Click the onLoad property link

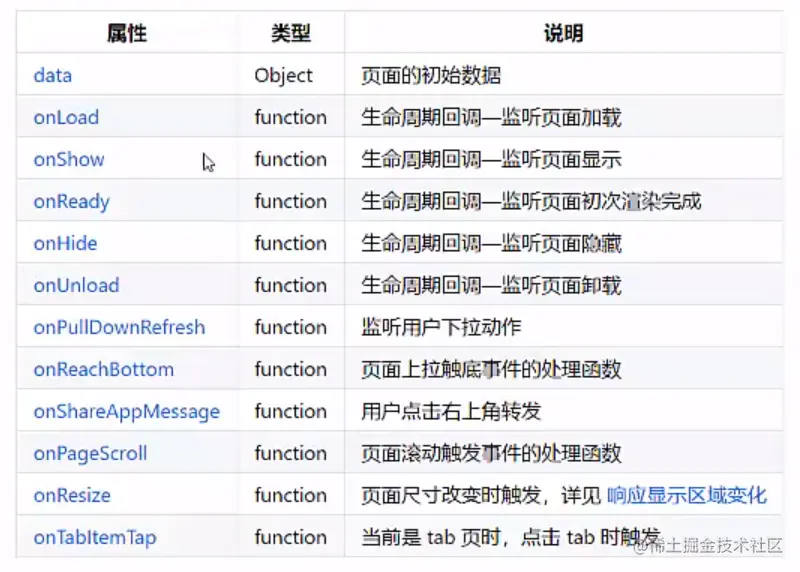(66, 117)
